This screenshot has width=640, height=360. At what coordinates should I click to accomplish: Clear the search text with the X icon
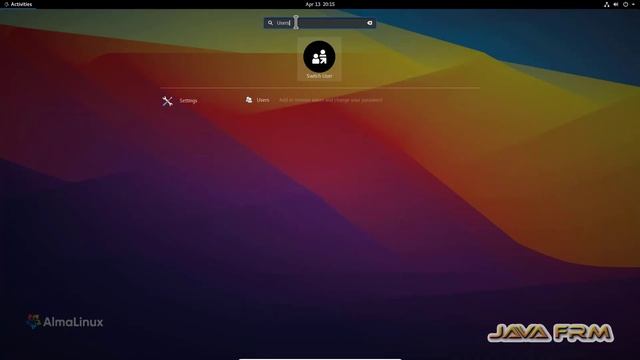pyautogui.click(x=370, y=23)
